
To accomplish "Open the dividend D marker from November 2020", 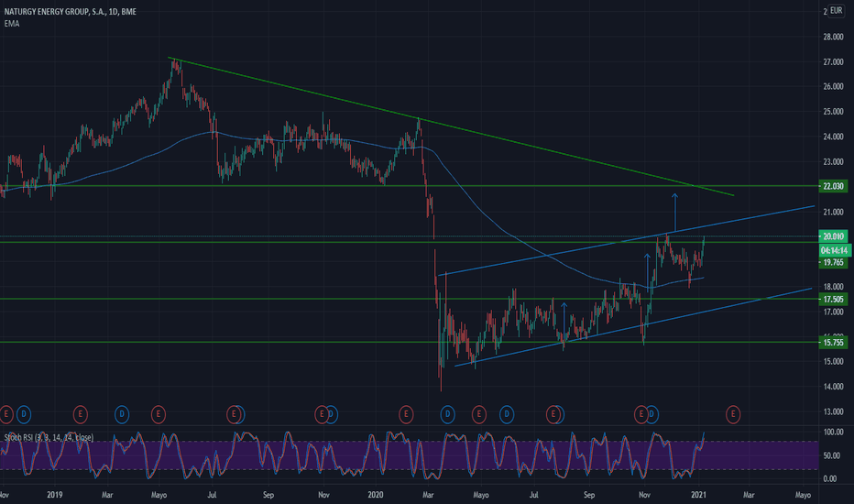I will (651, 414).
